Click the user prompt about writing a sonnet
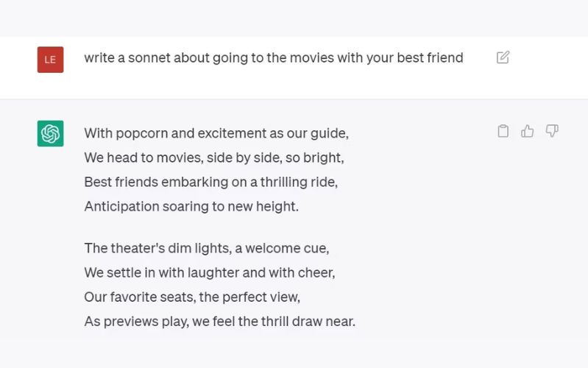588x368 pixels. tap(273, 57)
